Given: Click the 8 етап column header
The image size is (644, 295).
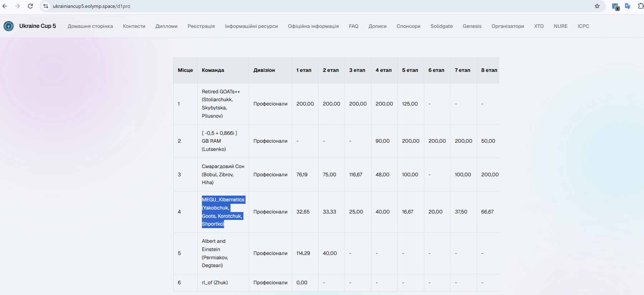Looking at the screenshot, I should point(489,70).
